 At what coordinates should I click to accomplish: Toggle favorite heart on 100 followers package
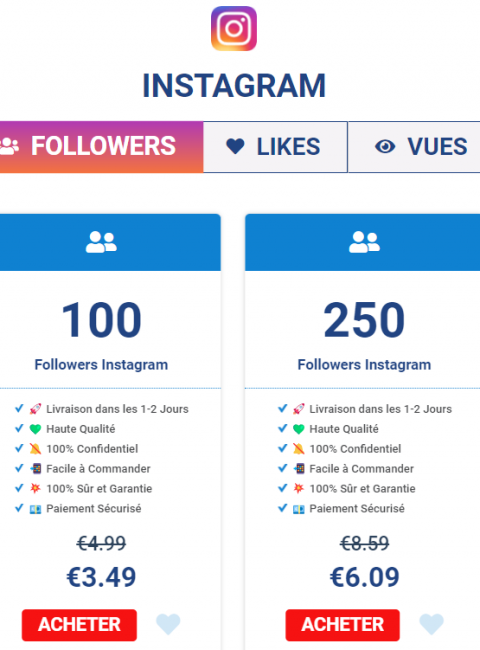pos(168,624)
